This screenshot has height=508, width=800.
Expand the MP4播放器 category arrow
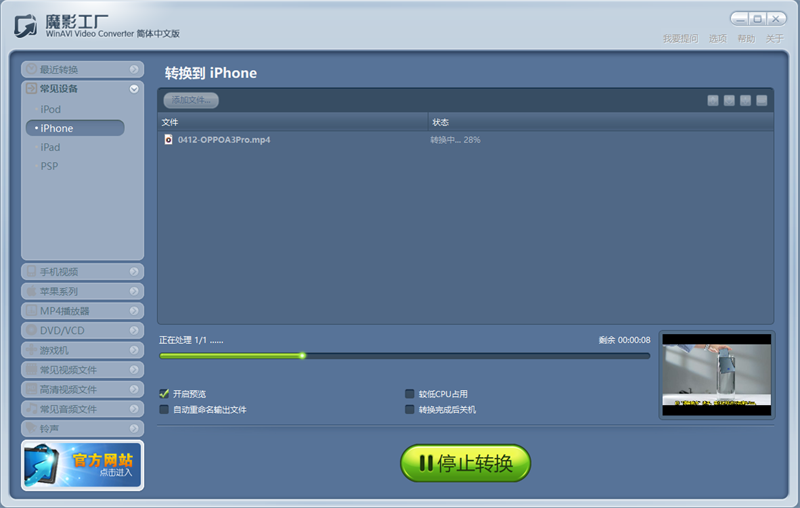pos(134,311)
